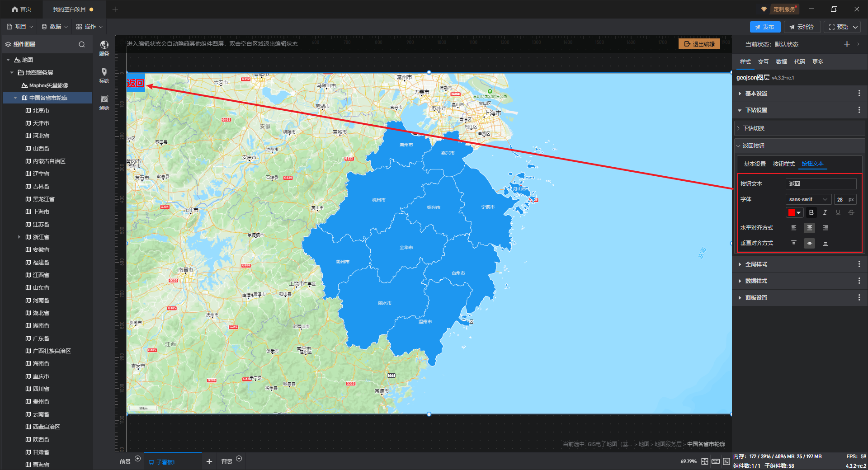
Task: Open the 按钮样式 sub-tab
Action: point(783,164)
